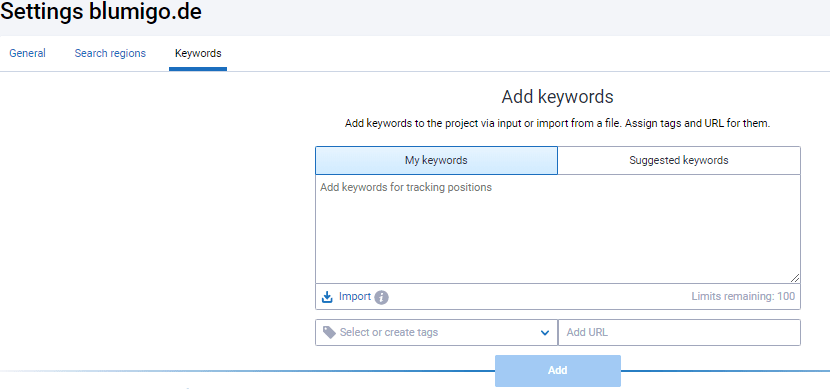Click the Add URL input field
Image resolution: width=830 pixels, height=389 pixels.
pos(679,333)
